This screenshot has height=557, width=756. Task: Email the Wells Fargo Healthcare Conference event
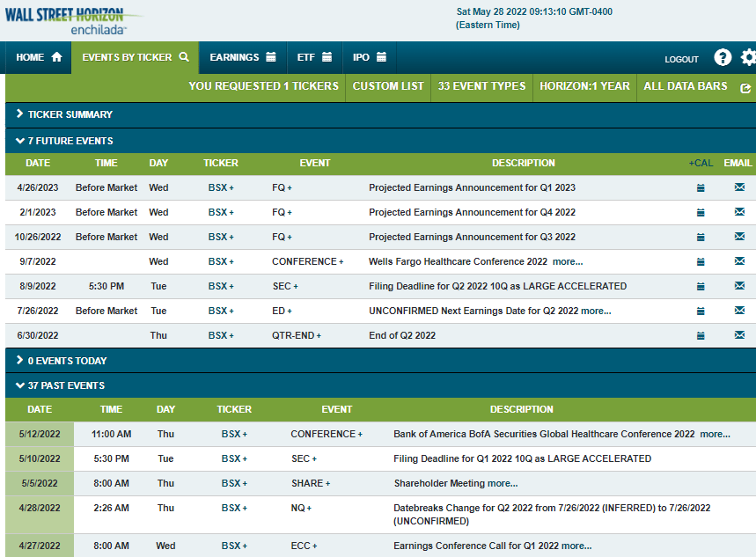click(x=738, y=261)
